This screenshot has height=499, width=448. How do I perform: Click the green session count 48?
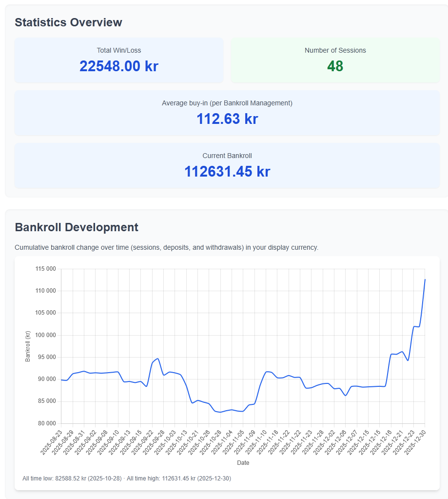335,65
